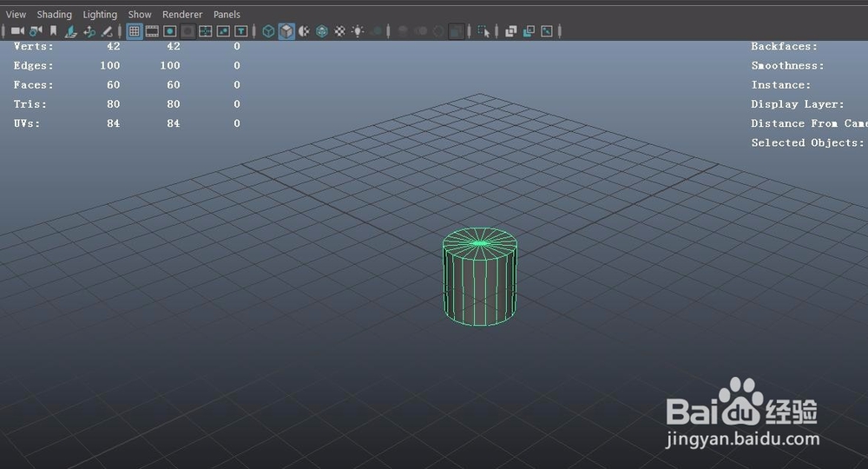Click the Multisample Anti-aliasing icon
The height and width of the screenshot is (469, 868).
pyautogui.click(x=438, y=31)
